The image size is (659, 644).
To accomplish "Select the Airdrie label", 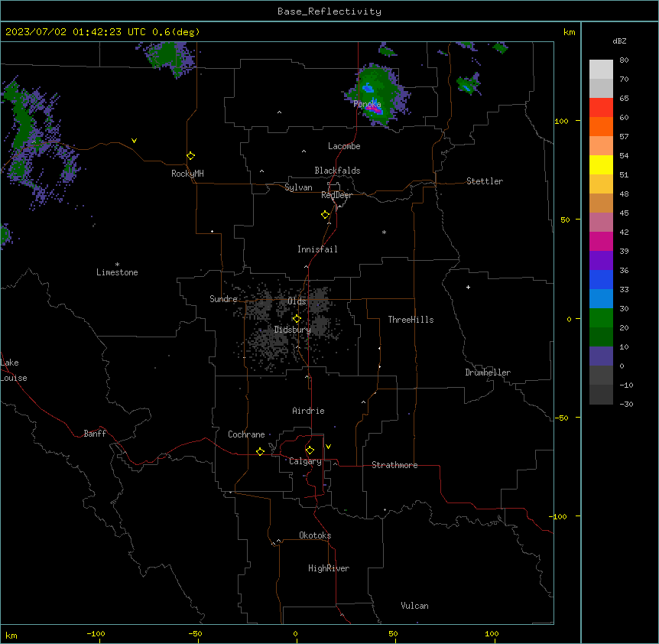I will (309, 411).
